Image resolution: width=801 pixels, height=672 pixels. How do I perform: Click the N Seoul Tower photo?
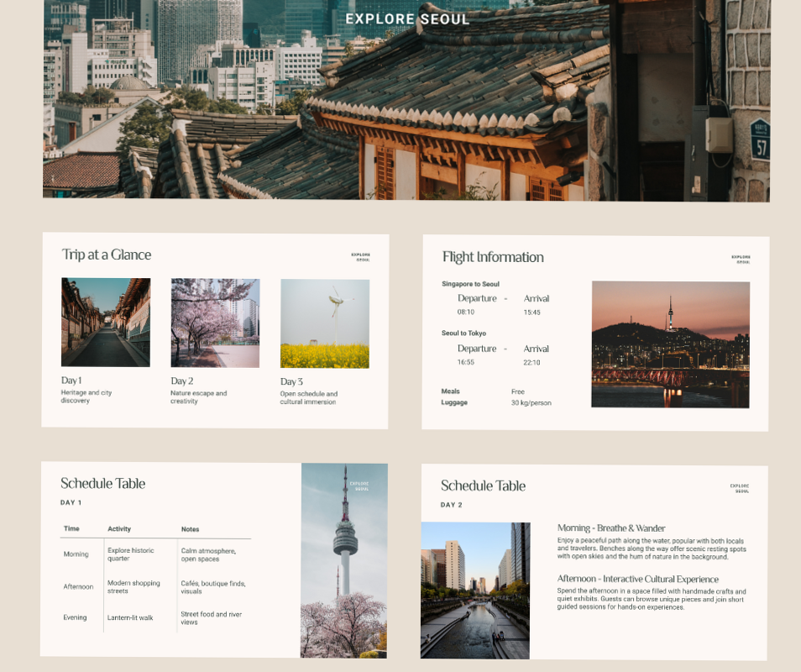tap(343, 560)
